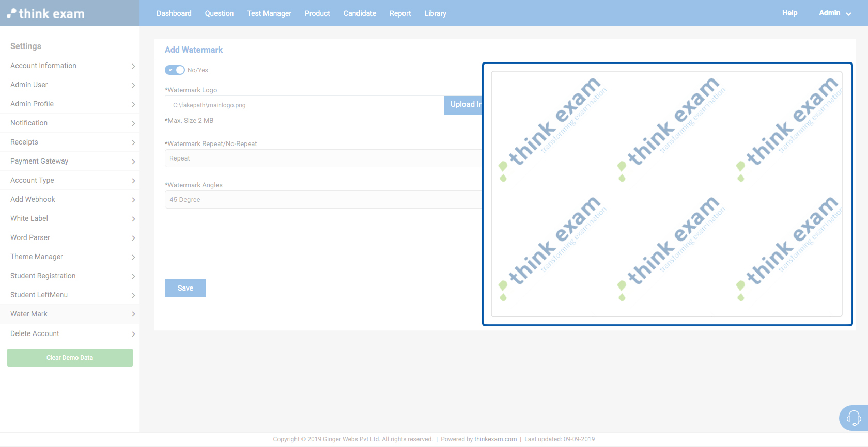Open the Admin dropdown arrow

[x=848, y=14]
